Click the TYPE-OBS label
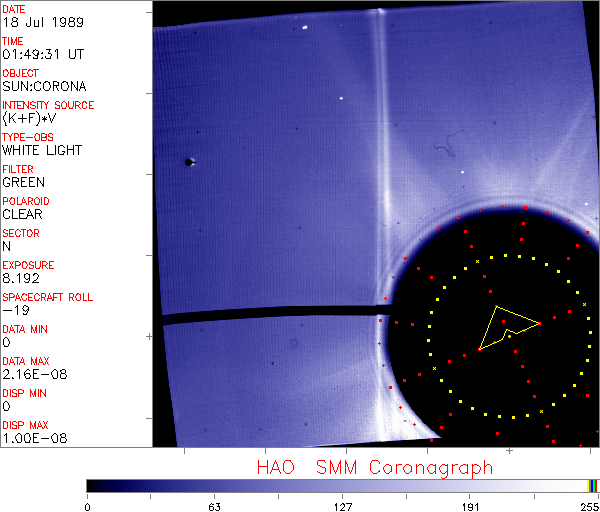This screenshot has width=600, height=512. pos(28,137)
